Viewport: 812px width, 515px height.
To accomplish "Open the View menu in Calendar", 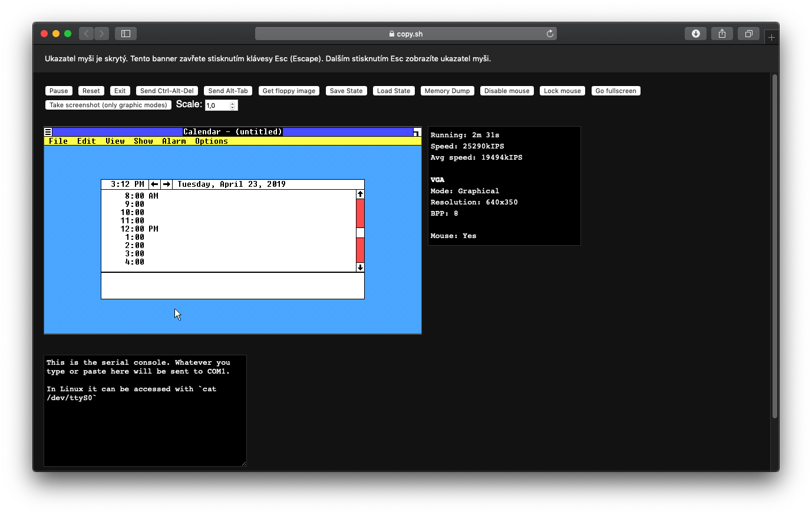I will (x=115, y=141).
